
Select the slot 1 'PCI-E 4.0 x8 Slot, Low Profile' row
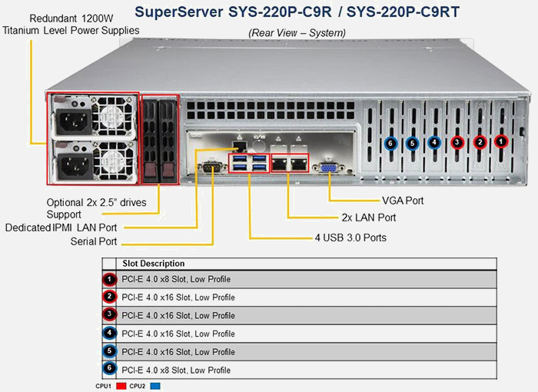(299, 279)
